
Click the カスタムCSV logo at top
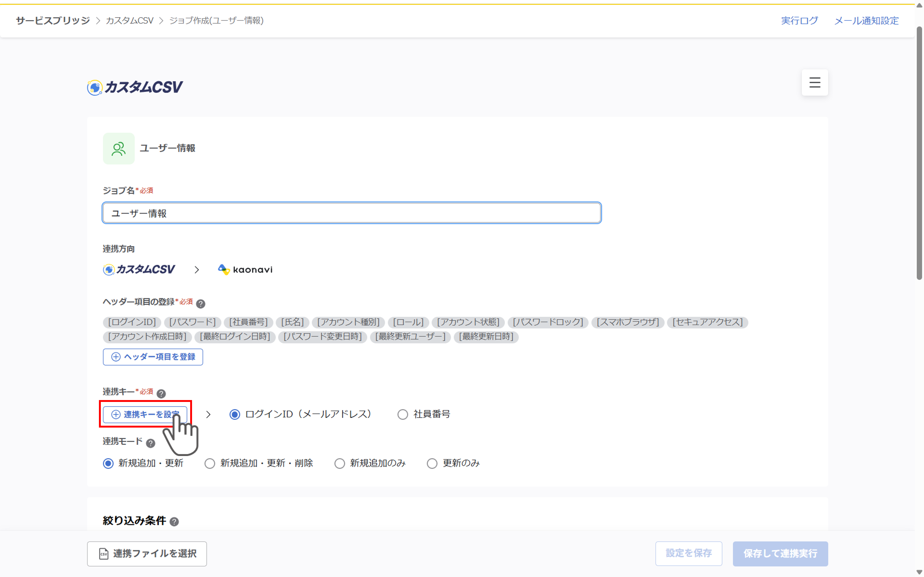135,87
